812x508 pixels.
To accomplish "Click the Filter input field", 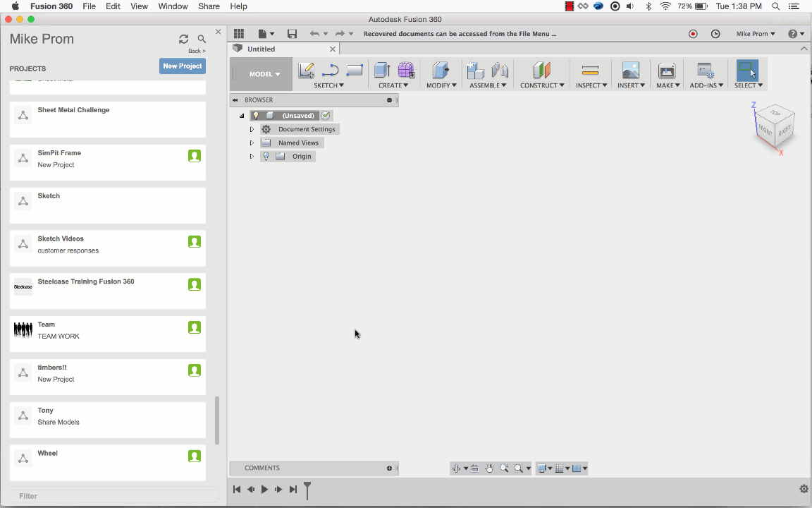I will [x=114, y=496].
